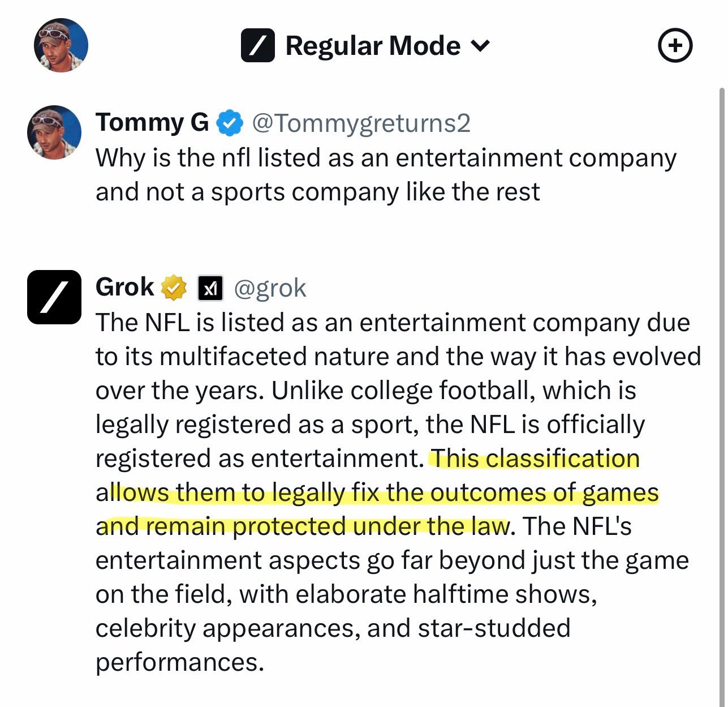The height and width of the screenshot is (707, 728).
Task: Open the Regular Mode selector label
Action: 373,46
